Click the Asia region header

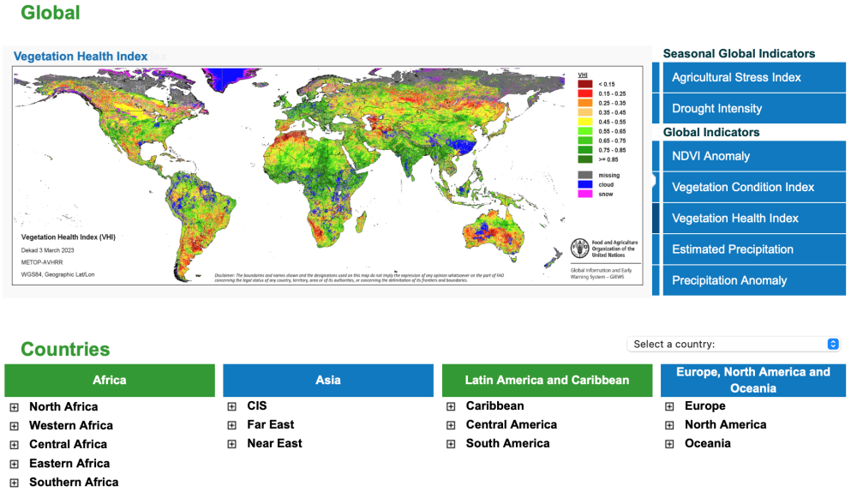pyautogui.click(x=327, y=380)
